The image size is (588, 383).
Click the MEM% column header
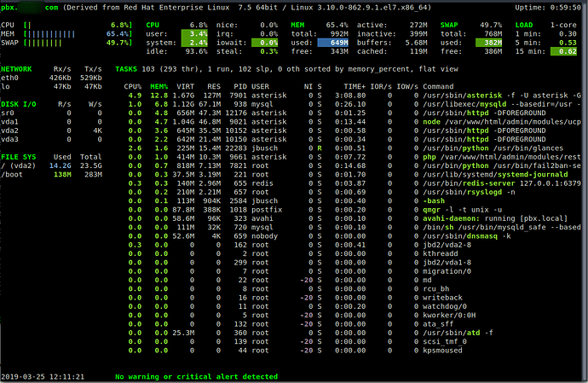coord(159,87)
